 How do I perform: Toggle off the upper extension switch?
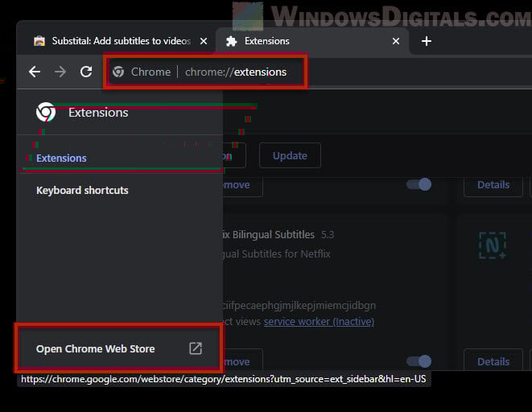419,184
